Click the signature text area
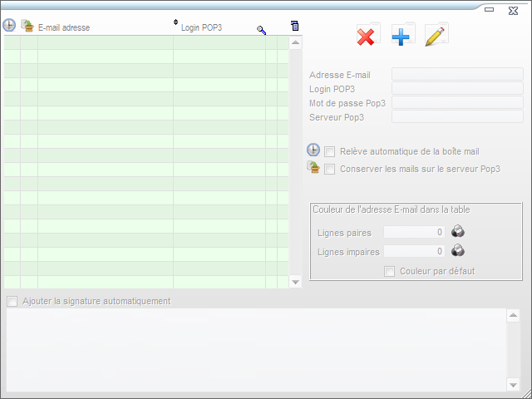The width and height of the screenshot is (532, 399). click(256, 349)
